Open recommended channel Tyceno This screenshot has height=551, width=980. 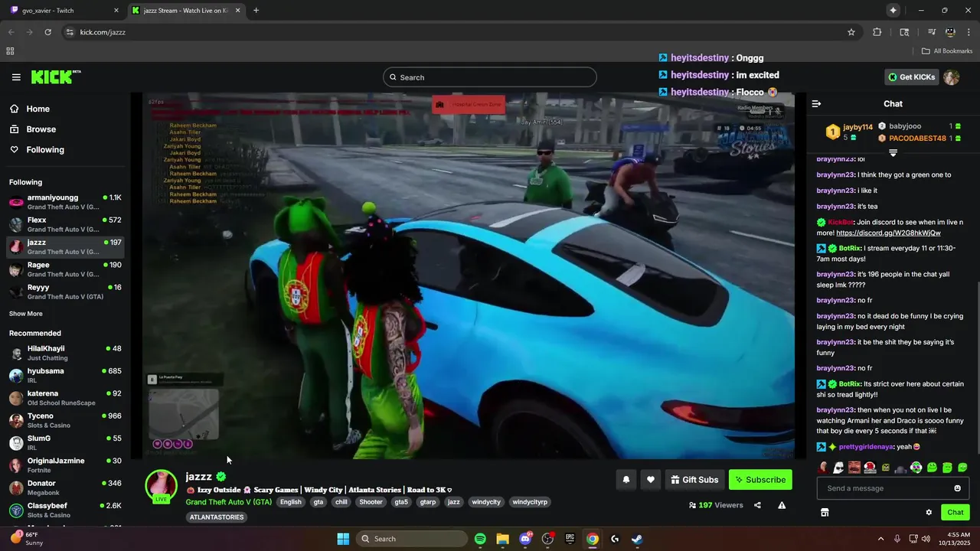coord(65,420)
